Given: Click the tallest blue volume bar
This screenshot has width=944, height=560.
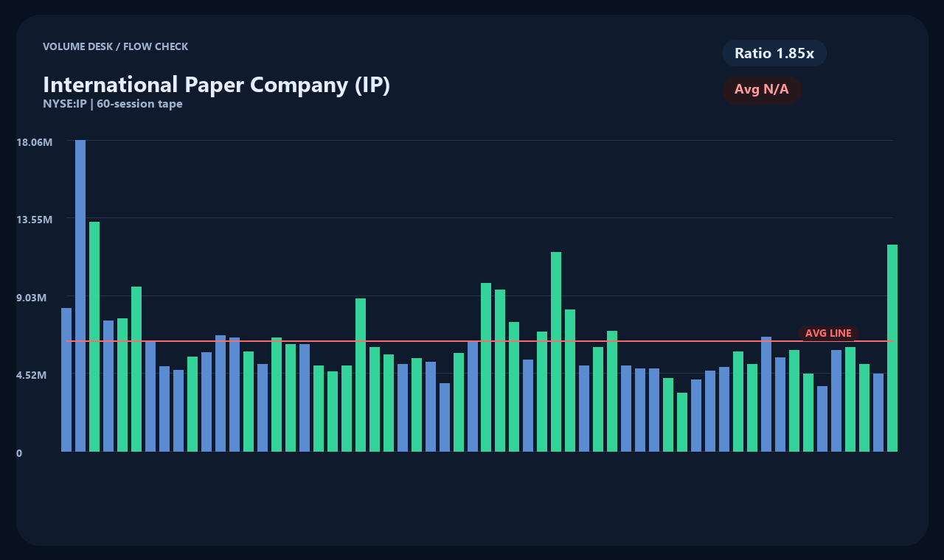Looking at the screenshot, I should pyautogui.click(x=80, y=295).
